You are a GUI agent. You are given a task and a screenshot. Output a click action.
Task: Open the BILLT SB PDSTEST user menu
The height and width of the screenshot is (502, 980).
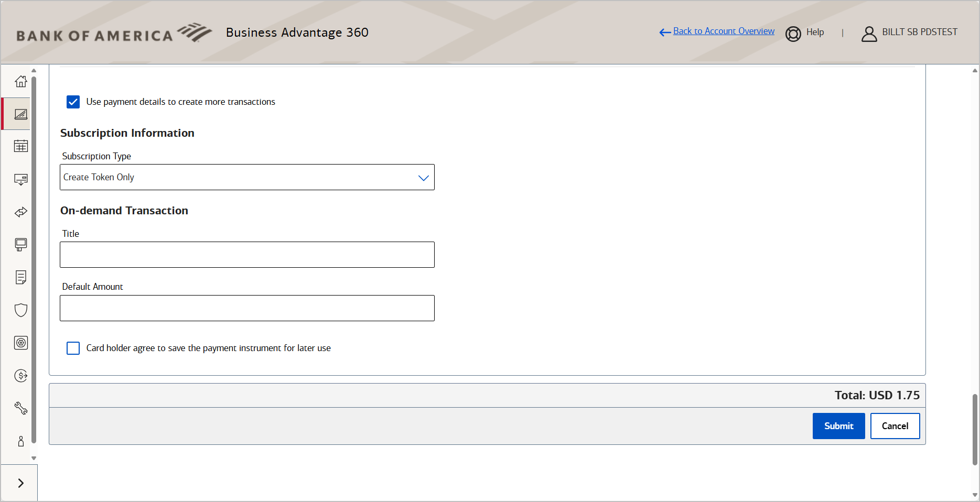920,32
